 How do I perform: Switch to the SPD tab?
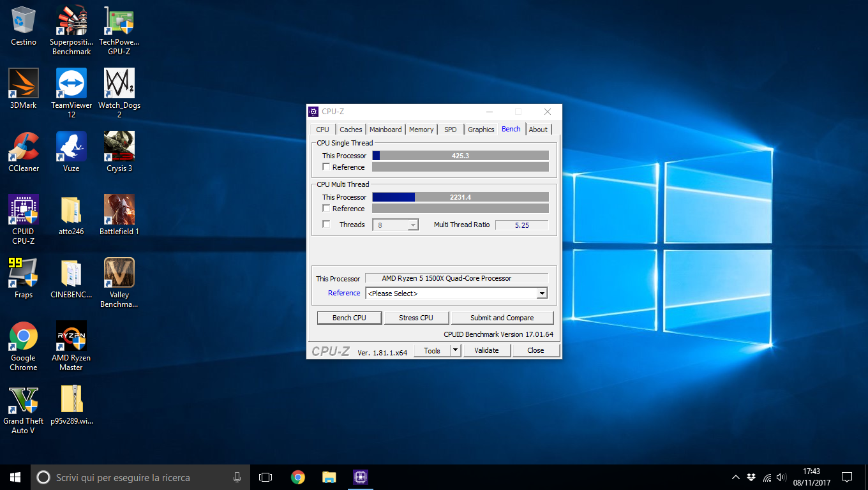pos(451,130)
